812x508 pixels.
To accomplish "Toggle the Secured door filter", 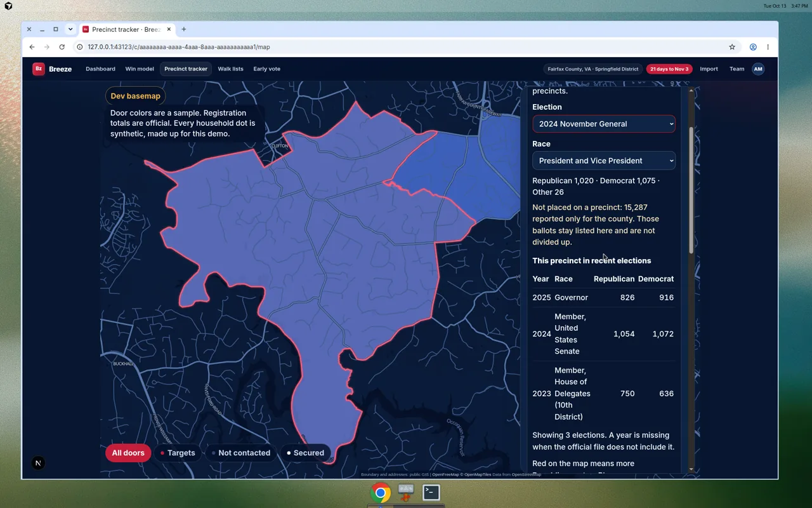I will tap(305, 453).
